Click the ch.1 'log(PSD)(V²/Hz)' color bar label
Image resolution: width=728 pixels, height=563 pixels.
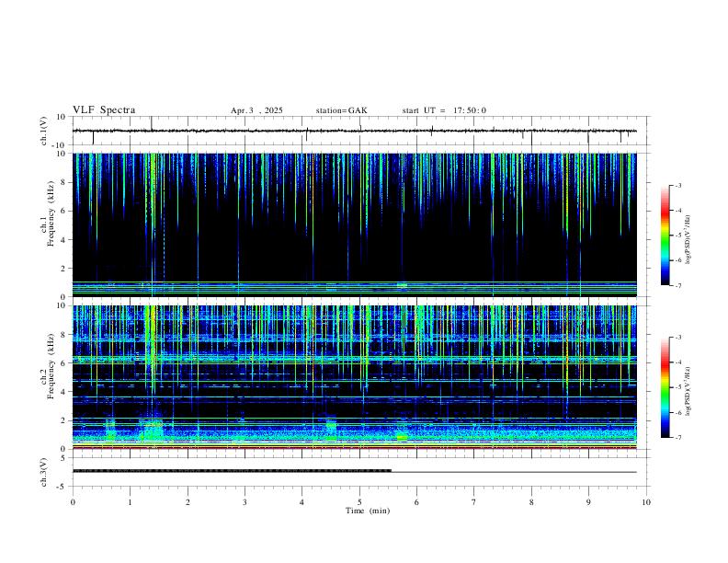[688, 239]
